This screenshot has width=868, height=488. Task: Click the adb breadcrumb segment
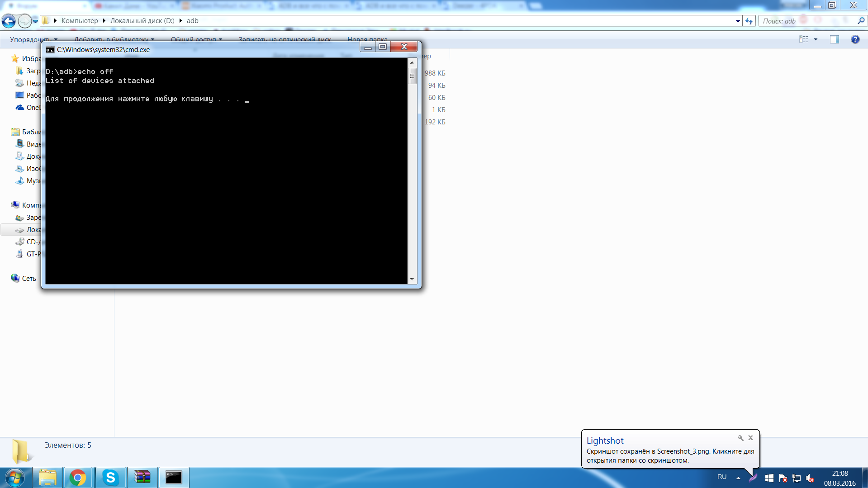193,21
